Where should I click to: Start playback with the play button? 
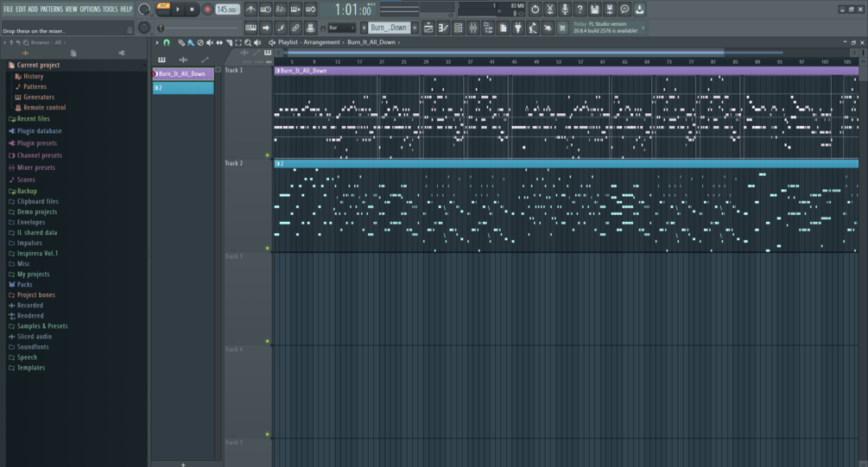coord(178,9)
